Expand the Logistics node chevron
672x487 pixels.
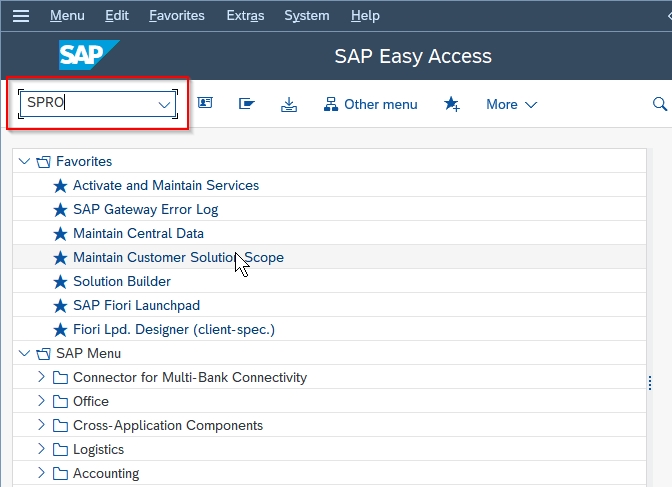[41, 449]
